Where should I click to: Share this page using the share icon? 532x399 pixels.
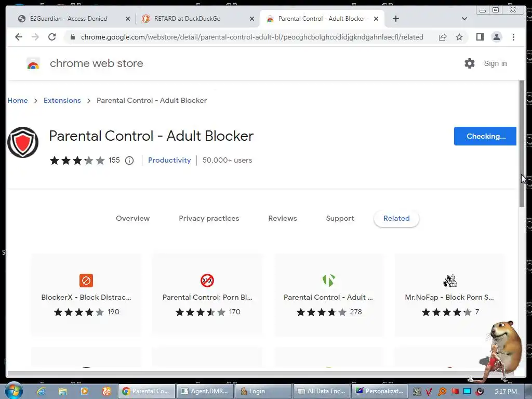[x=443, y=37]
